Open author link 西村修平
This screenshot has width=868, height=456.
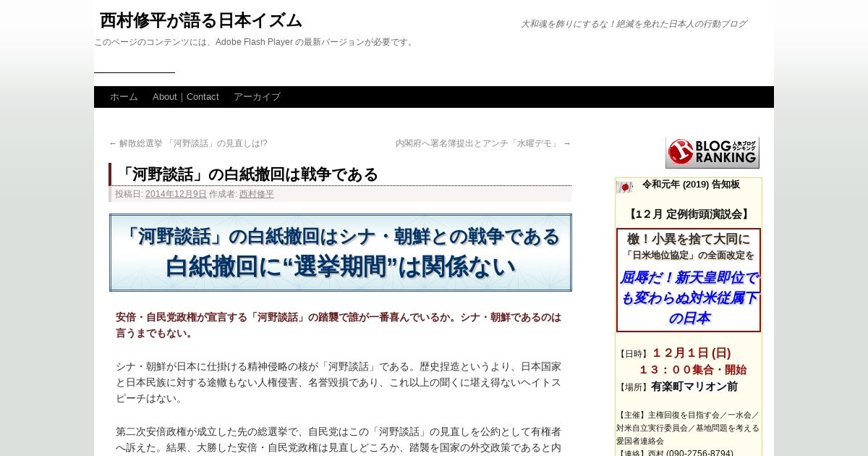pyautogui.click(x=257, y=194)
